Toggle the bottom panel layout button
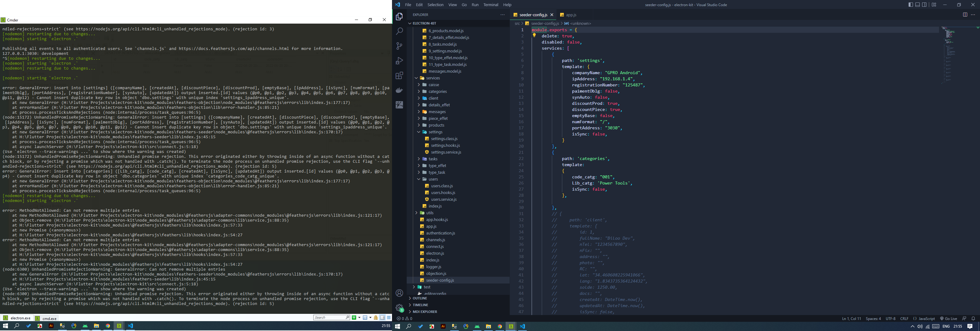 [917, 5]
